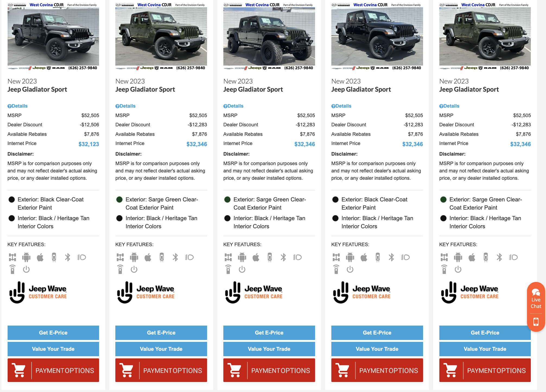The width and height of the screenshot is (546, 392).
Task: Click Sarge Green exterior swatch on second card
Action: point(119,200)
